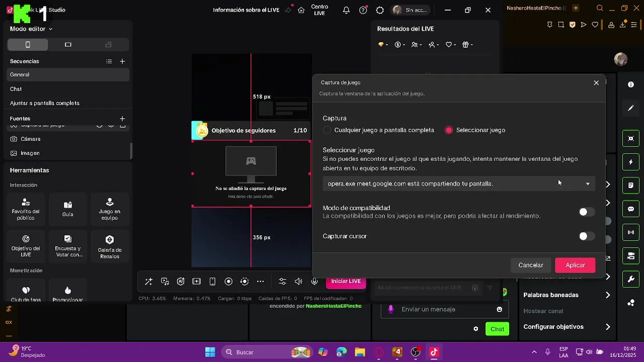
Task: Open Favorito del público tool
Action: tap(26, 209)
